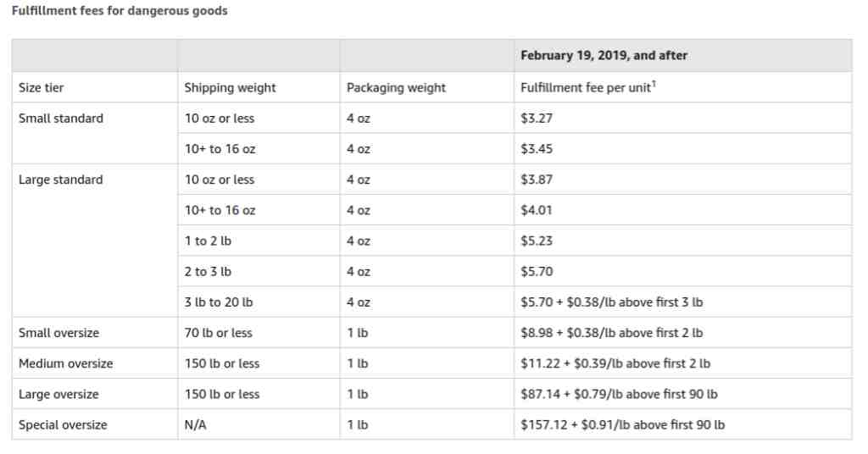Select the "Small standard" size tier cell
Image resolution: width=868 pixels, height=454 pixels.
click(x=61, y=119)
